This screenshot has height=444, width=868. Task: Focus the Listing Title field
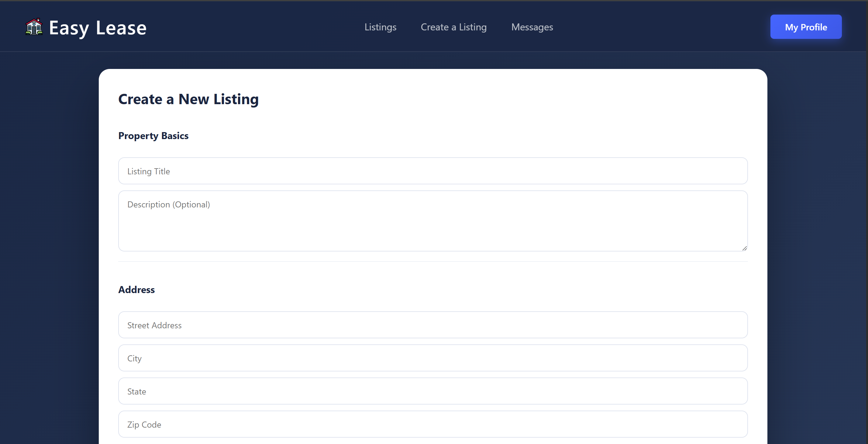click(x=433, y=171)
